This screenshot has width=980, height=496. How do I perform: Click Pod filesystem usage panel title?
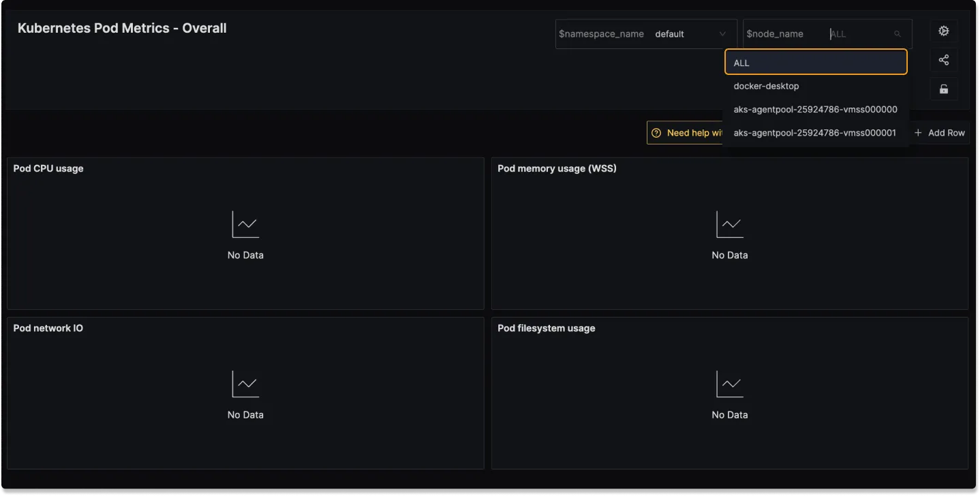pyautogui.click(x=547, y=328)
